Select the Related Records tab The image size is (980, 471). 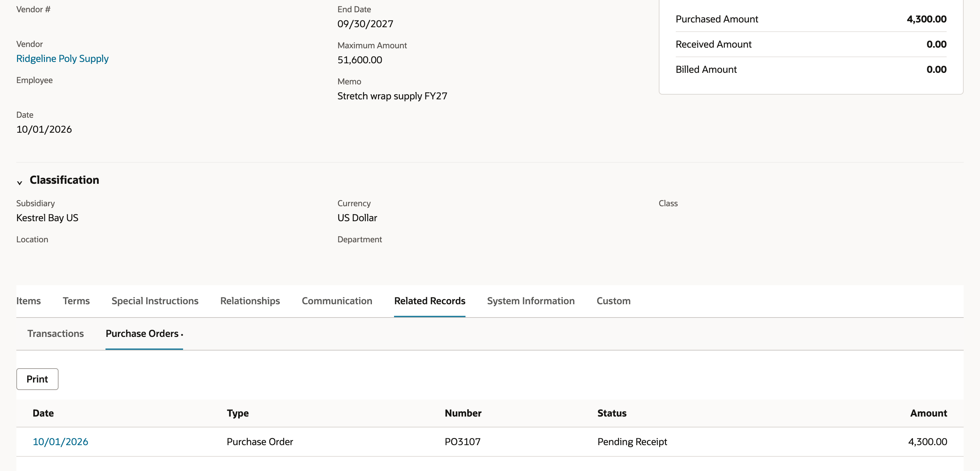[429, 301]
